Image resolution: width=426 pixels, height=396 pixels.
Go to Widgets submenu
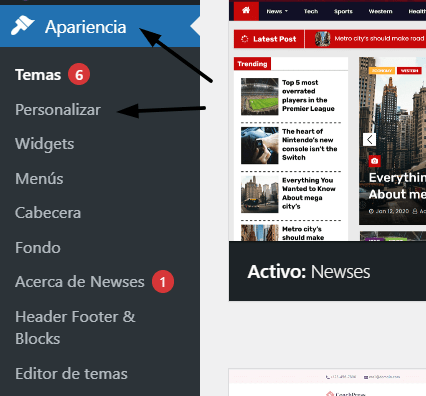click(45, 144)
